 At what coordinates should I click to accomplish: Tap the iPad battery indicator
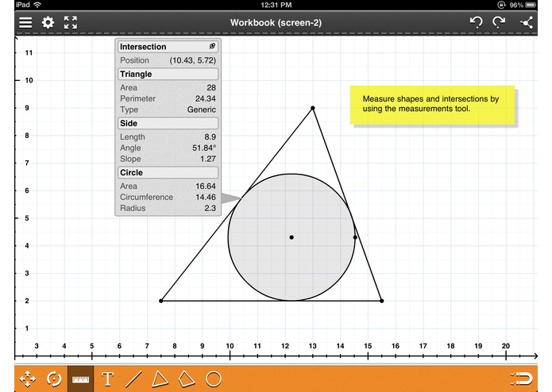[x=531, y=5]
